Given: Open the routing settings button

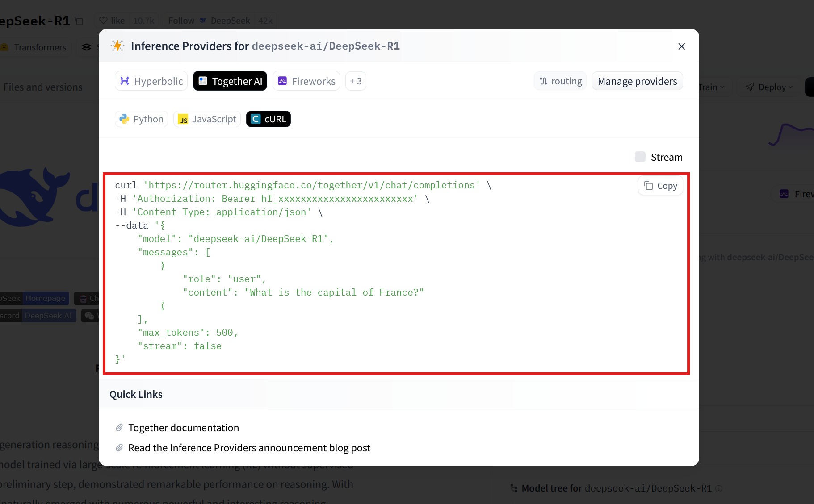Looking at the screenshot, I should [560, 81].
